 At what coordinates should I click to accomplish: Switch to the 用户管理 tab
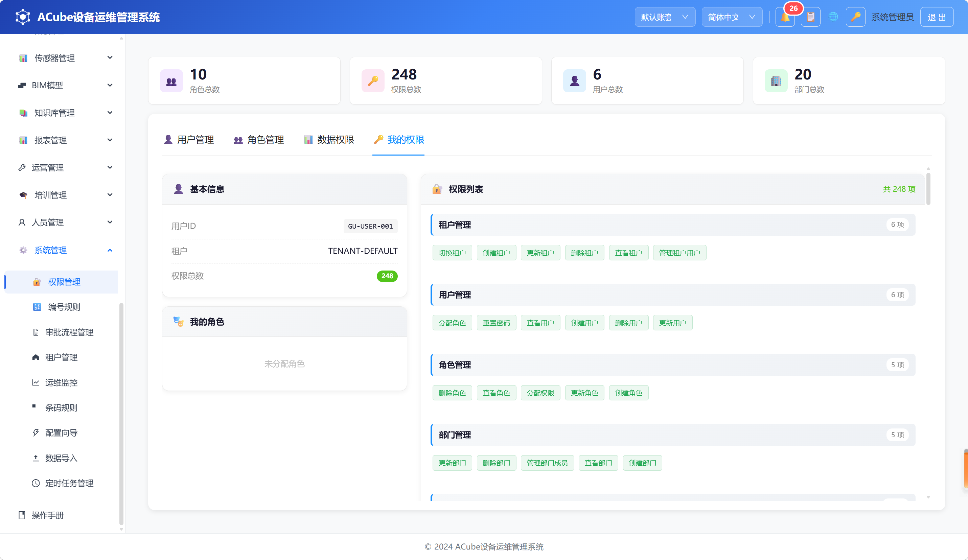tap(189, 140)
